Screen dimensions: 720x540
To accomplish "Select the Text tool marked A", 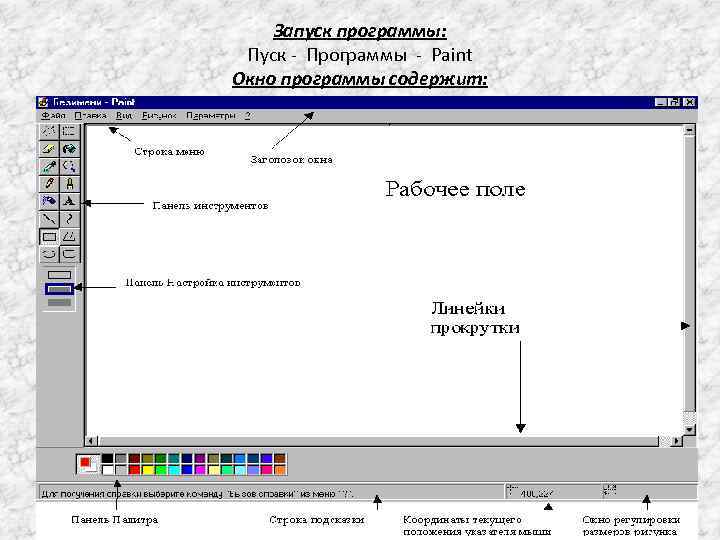I will pos(69,201).
